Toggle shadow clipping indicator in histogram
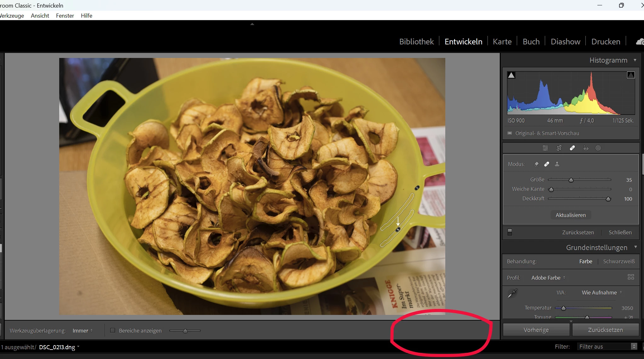The height and width of the screenshot is (359, 644). coord(511,75)
